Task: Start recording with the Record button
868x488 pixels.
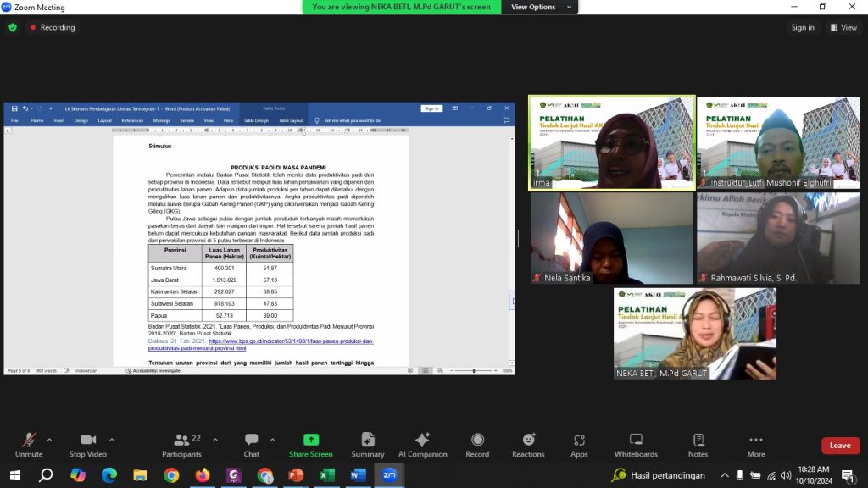Action: 477,443
